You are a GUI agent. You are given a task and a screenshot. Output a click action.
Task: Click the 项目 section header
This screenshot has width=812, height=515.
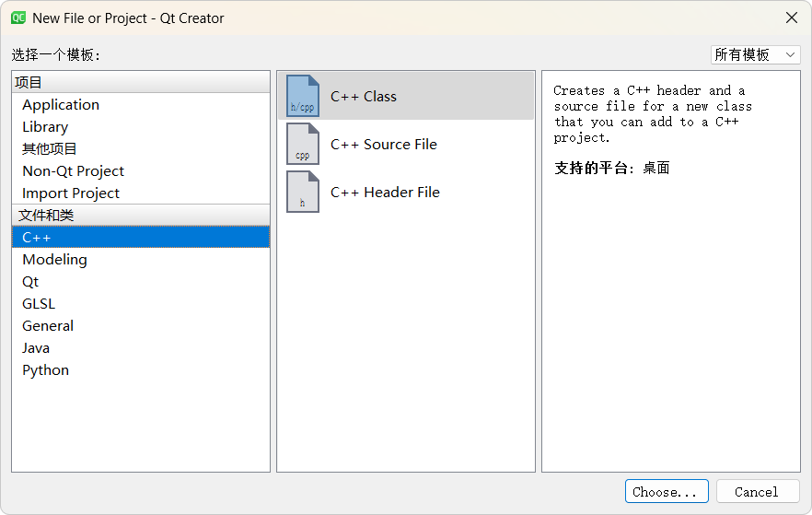tap(141, 82)
